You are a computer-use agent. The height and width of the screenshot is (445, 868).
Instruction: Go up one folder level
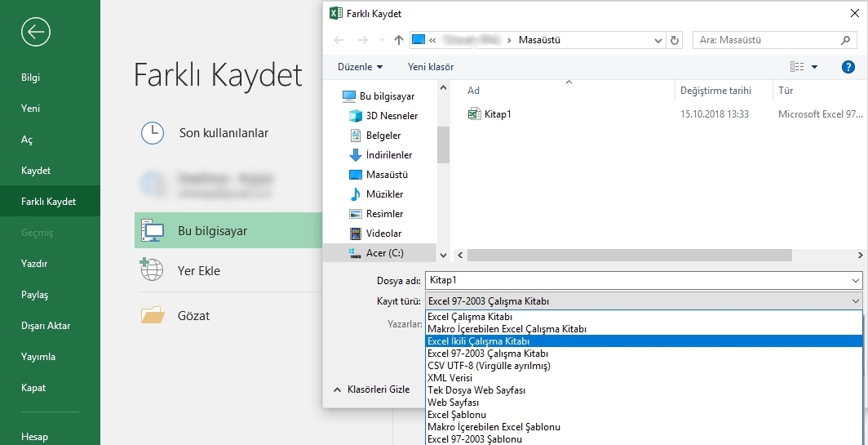(x=399, y=40)
